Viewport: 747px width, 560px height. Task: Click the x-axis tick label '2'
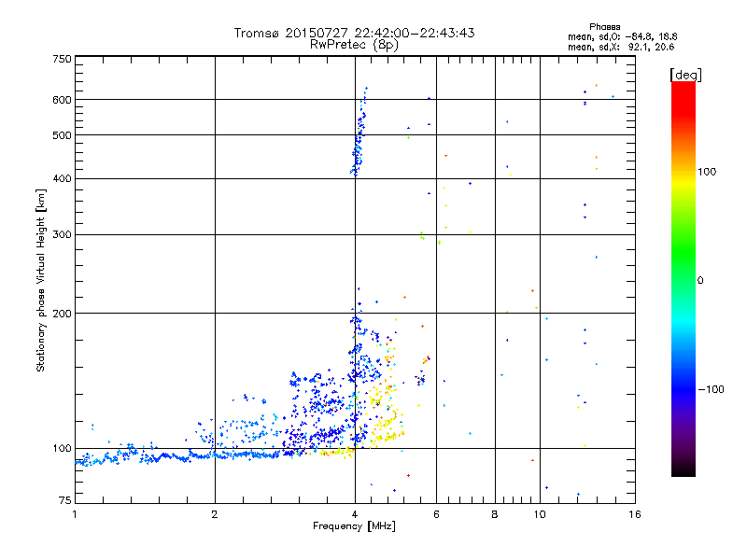click(215, 514)
